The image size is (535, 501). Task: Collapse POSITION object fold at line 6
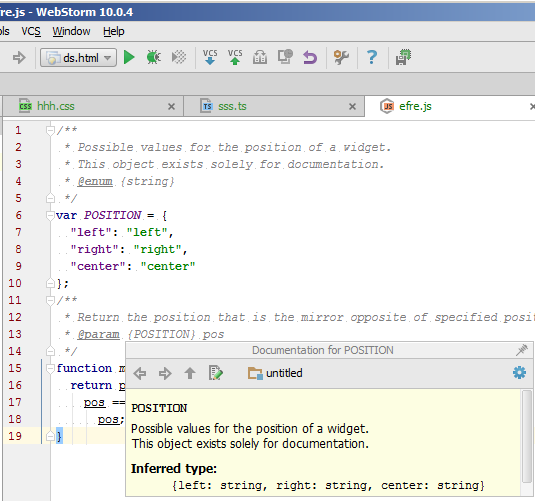pyautogui.click(x=50, y=215)
